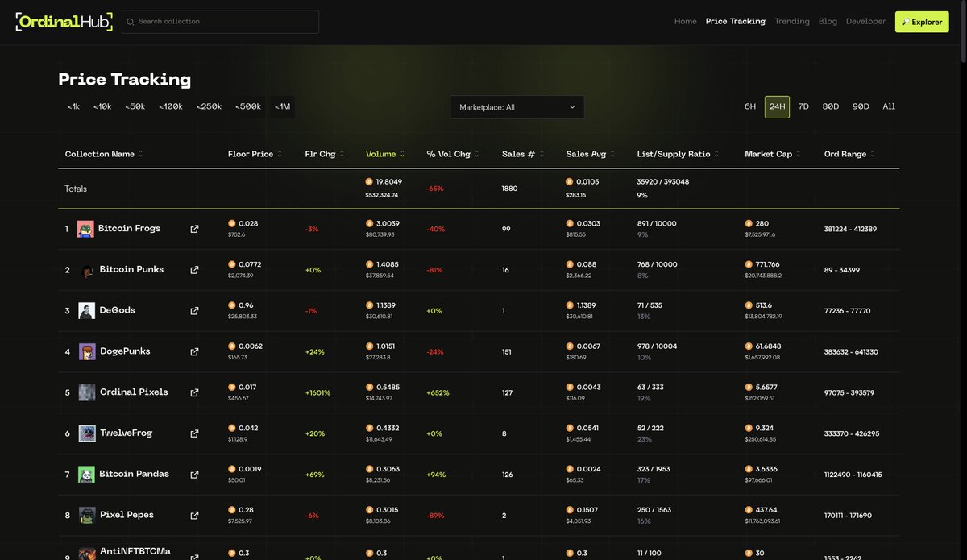Open the Ordinal Pixels collection
This screenshot has width=967, height=560.
134,392
